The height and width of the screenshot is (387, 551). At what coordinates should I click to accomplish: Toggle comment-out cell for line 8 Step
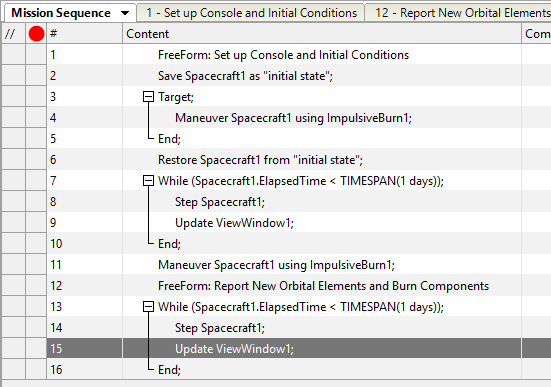tap(13, 202)
